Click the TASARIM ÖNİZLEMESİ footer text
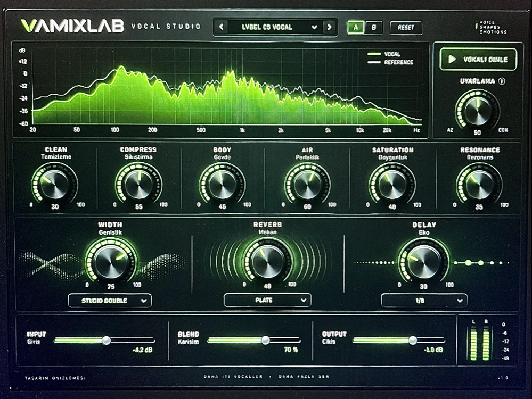This screenshot has width=532, height=399. click(55, 378)
